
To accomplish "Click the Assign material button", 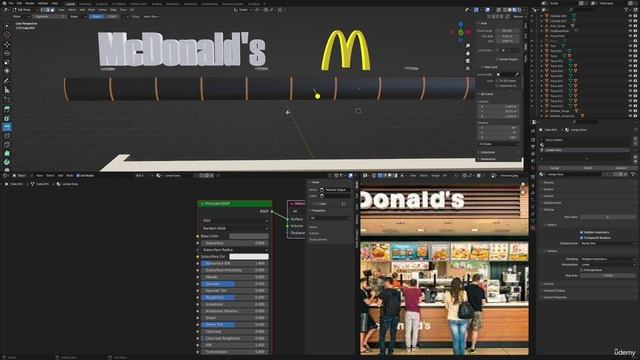I will [555, 168].
